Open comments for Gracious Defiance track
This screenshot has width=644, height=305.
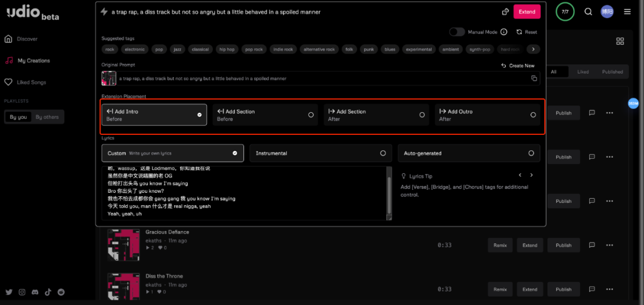tap(592, 245)
